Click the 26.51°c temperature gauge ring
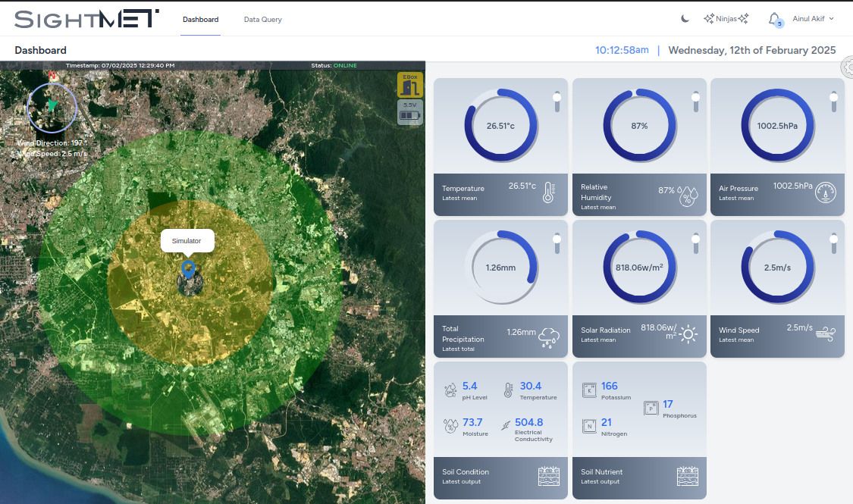The image size is (853, 504). click(x=500, y=126)
